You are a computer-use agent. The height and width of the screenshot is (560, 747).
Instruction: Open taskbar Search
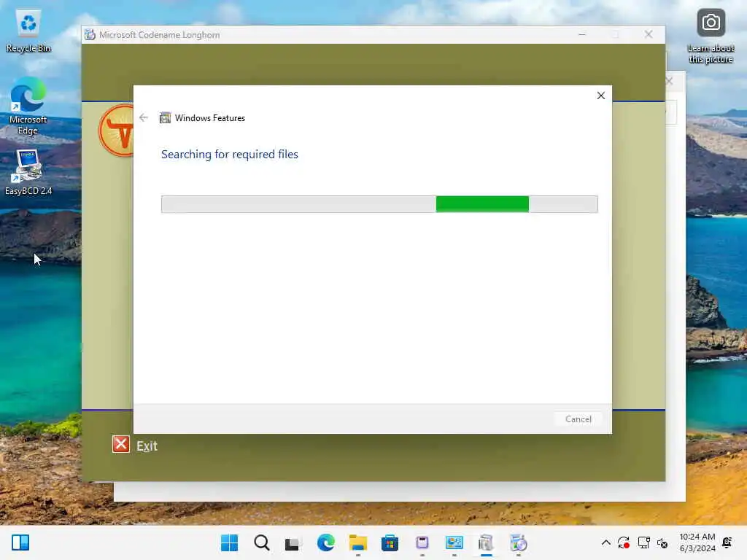click(x=262, y=542)
